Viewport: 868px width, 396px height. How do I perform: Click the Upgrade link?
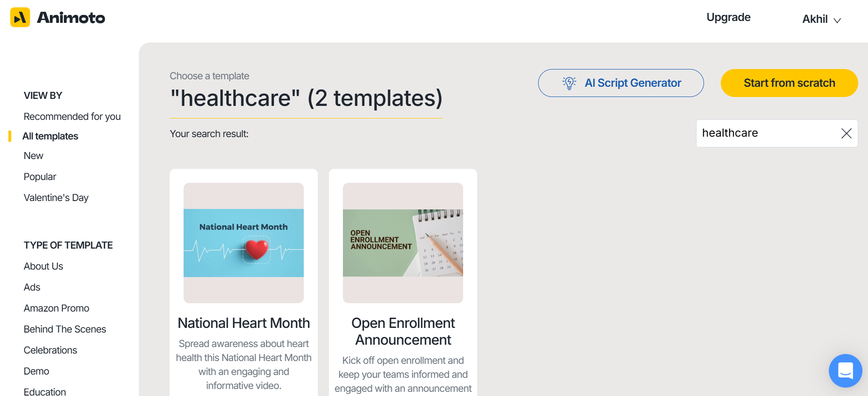click(728, 17)
